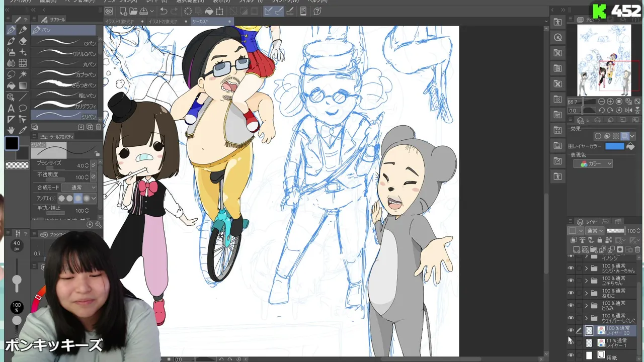Toggle visibility of the ウェイバー folder
This screenshot has width=644, height=362.
coord(571,318)
